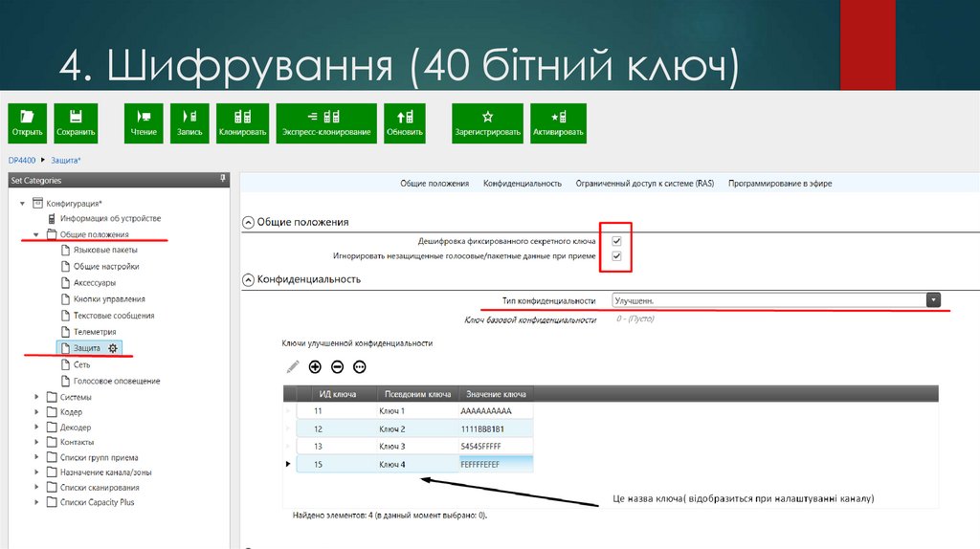Add a new key with plus icon
This screenshot has width=980, height=549.
click(x=315, y=366)
